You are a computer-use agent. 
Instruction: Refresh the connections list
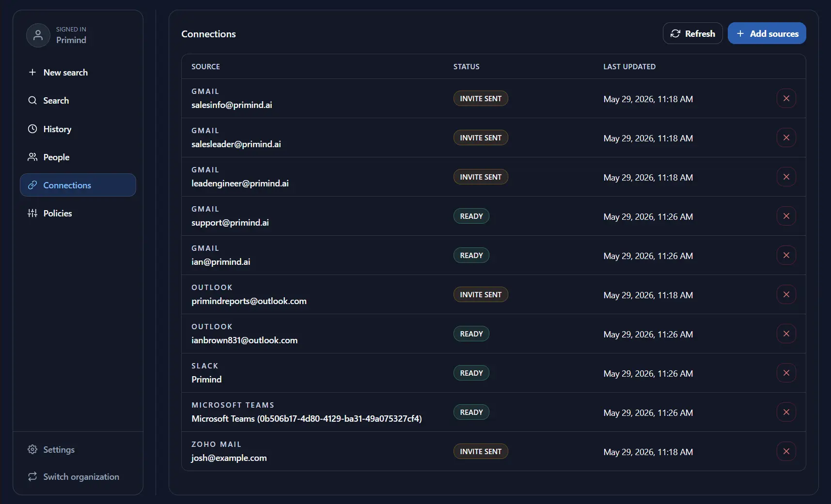[x=692, y=33]
